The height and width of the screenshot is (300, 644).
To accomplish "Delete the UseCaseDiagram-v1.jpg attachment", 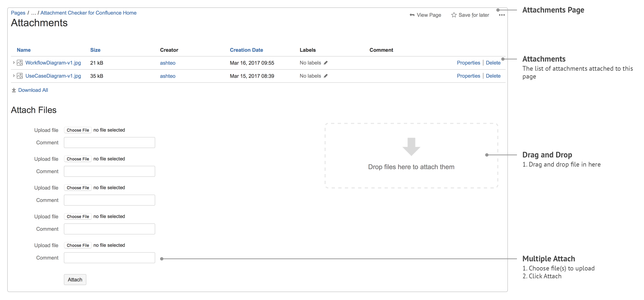I will pos(493,76).
